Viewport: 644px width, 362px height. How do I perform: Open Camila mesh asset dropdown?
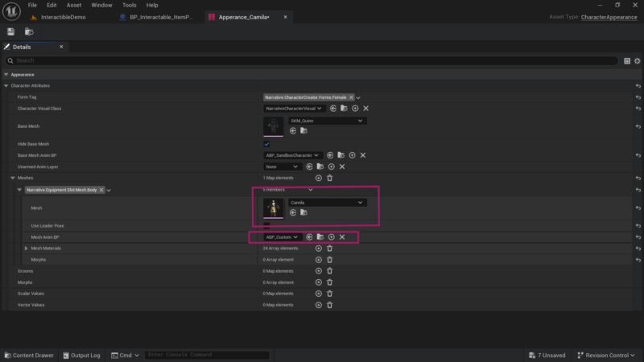point(327,203)
